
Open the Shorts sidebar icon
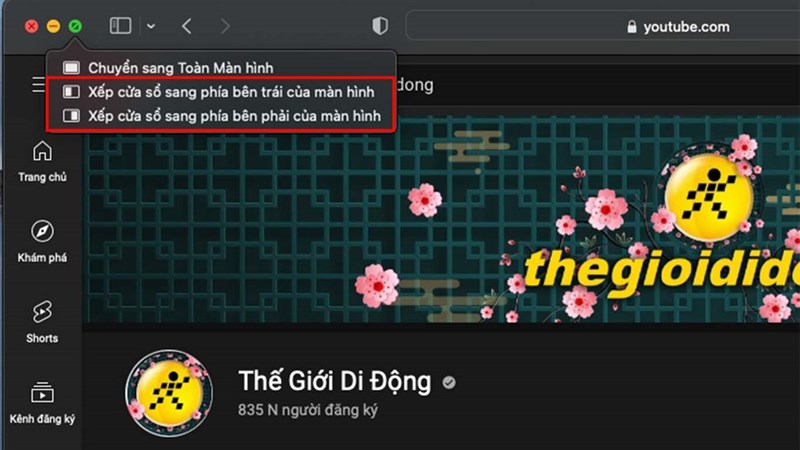click(x=42, y=321)
